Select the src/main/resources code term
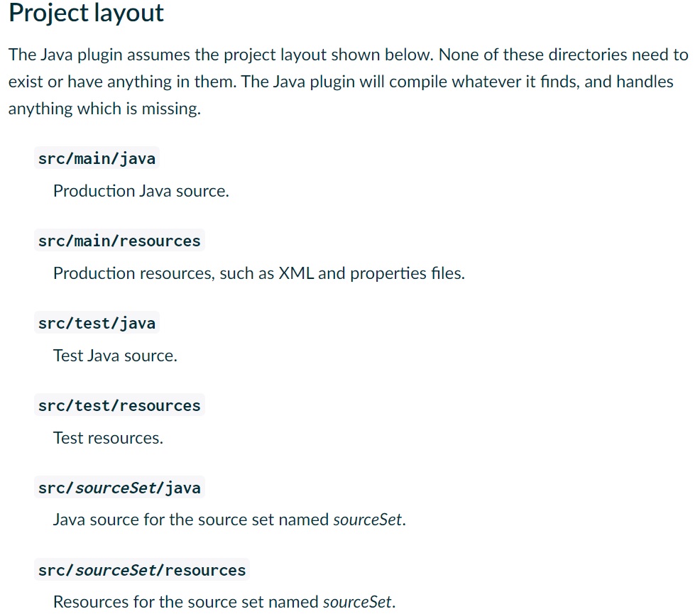 click(119, 241)
